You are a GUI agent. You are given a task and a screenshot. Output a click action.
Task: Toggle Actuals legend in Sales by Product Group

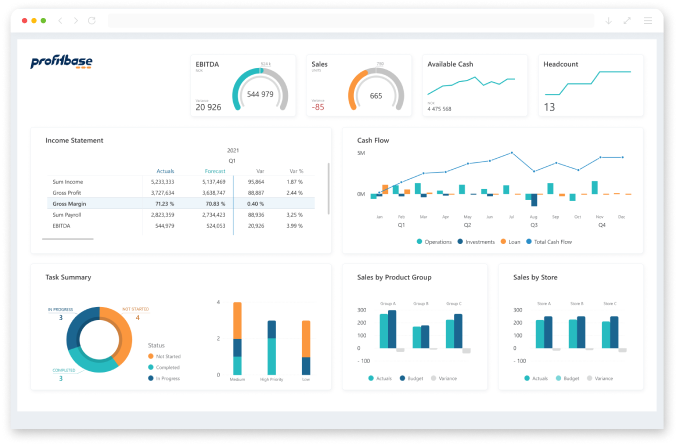[380, 378]
